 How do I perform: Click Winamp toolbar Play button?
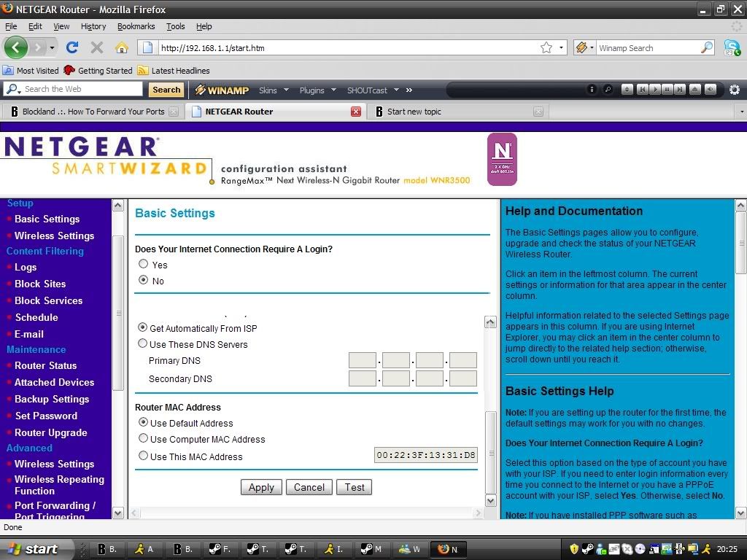pyautogui.click(x=655, y=90)
